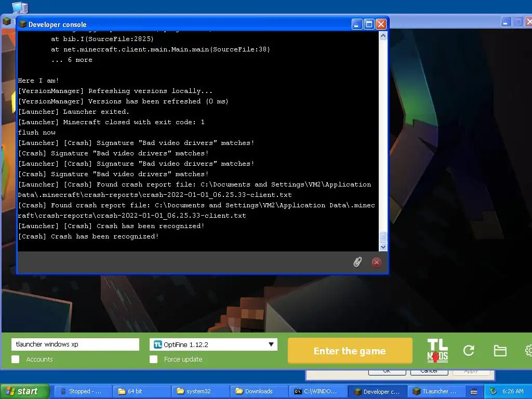Viewport: 532px width, 399px height.
Task: Click the console scrollbar up arrow
Action: point(383,36)
